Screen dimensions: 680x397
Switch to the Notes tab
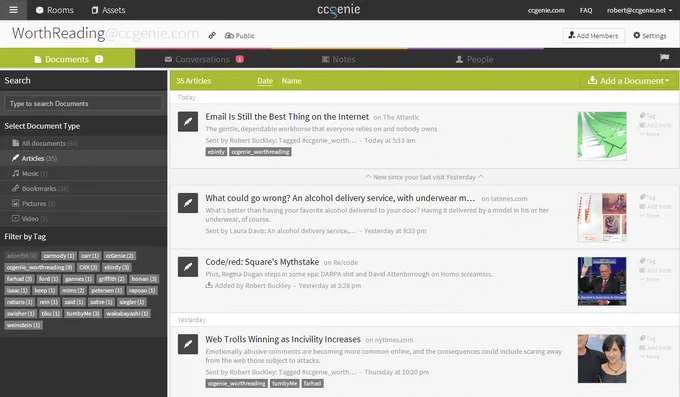339,59
